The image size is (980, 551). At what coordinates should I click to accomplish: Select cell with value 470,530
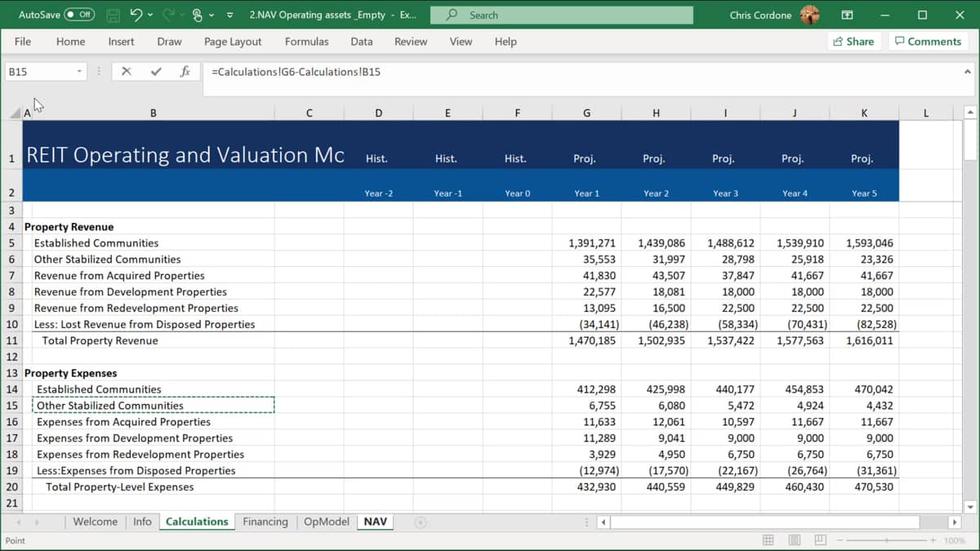click(x=864, y=487)
